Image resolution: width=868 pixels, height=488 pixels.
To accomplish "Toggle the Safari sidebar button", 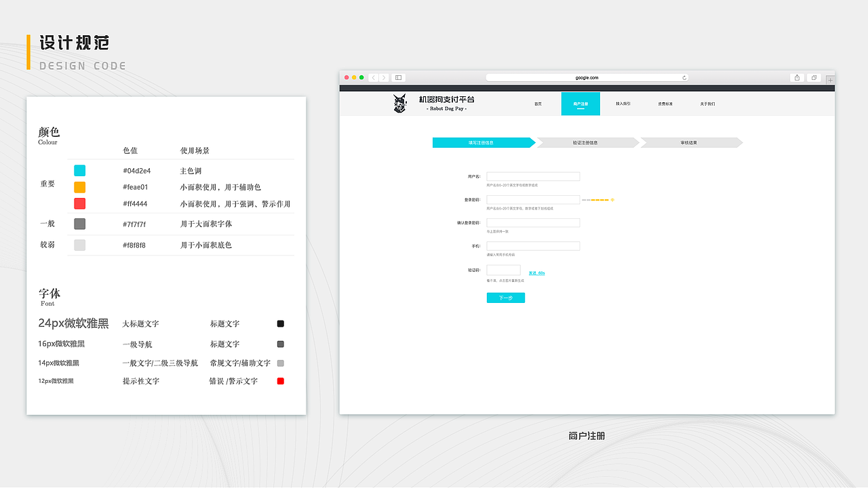I will pyautogui.click(x=399, y=78).
